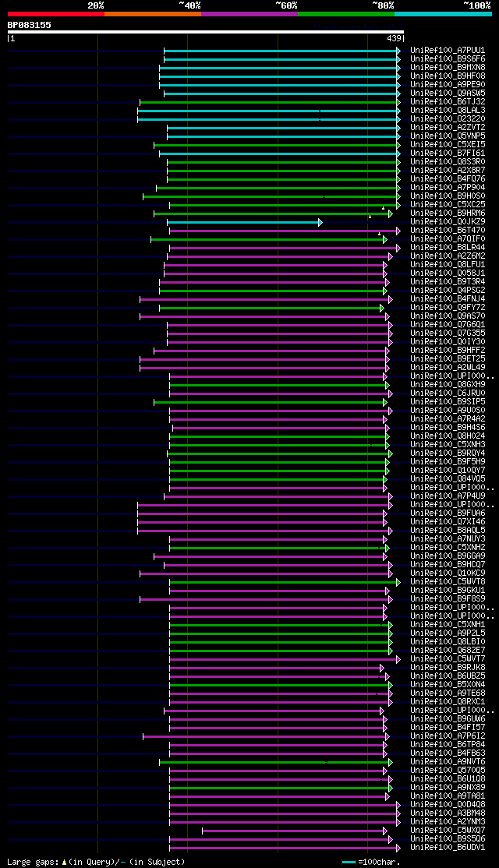Screen dimensions: 499x868
Task: Select the UniRef100_Q682E7 label
Action: pos(448,651)
